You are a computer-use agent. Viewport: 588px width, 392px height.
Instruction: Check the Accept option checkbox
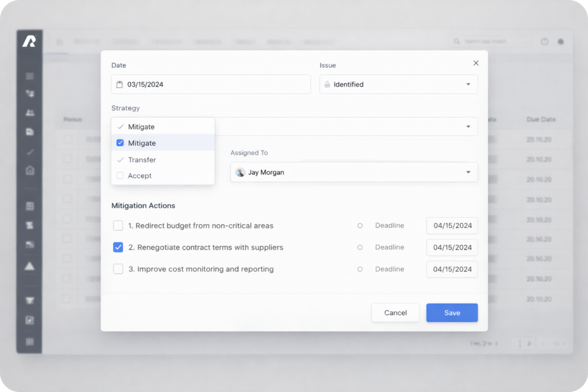pos(120,176)
